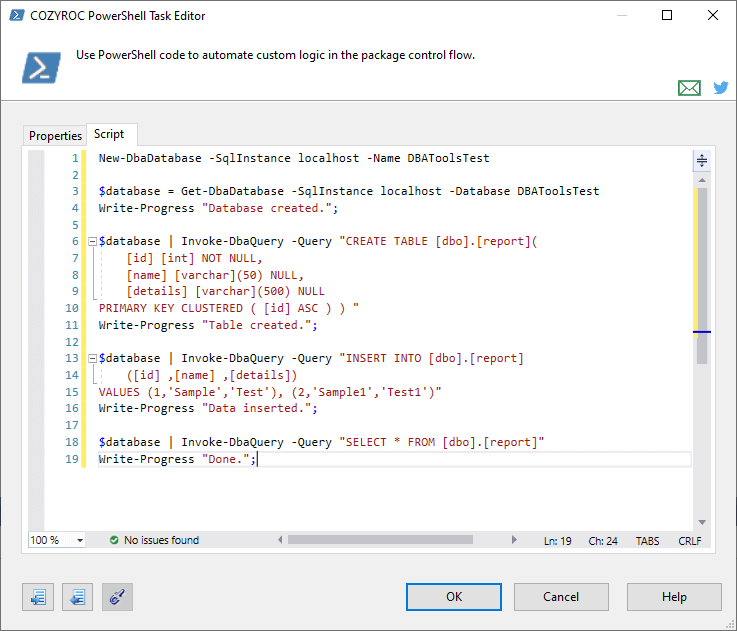Collapse the code block at line 13
This screenshot has height=631, width=737.
point(93,359)
